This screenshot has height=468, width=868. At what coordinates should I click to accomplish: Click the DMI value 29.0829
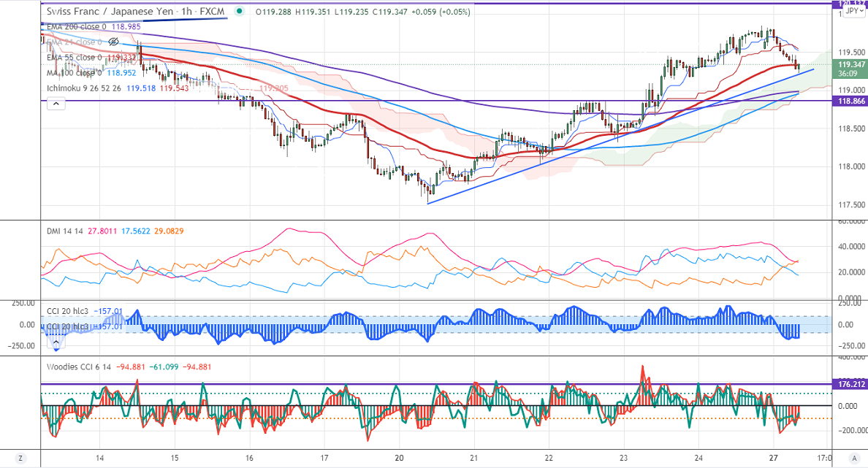point(169,231)
